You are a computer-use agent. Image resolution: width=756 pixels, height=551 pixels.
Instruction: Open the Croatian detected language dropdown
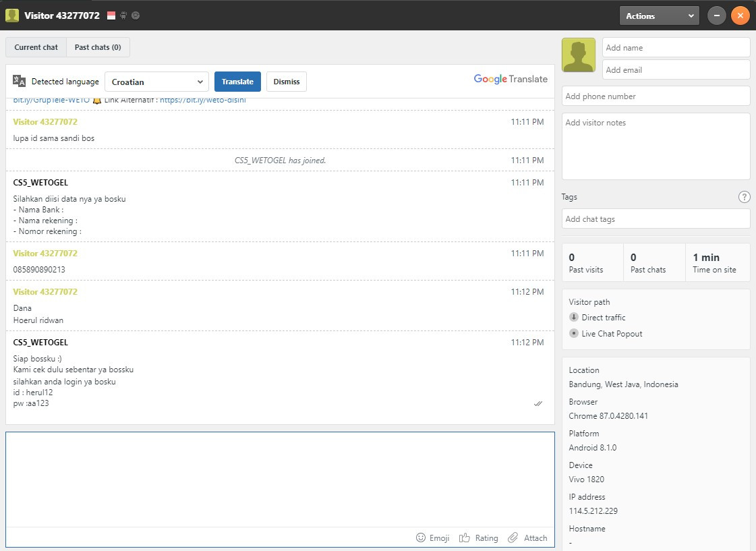pos(156,82)
